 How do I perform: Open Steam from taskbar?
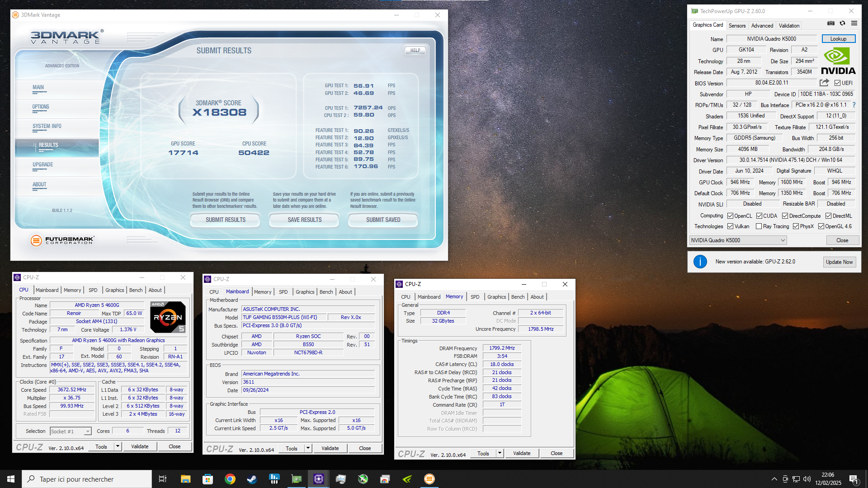coord(252,479)
